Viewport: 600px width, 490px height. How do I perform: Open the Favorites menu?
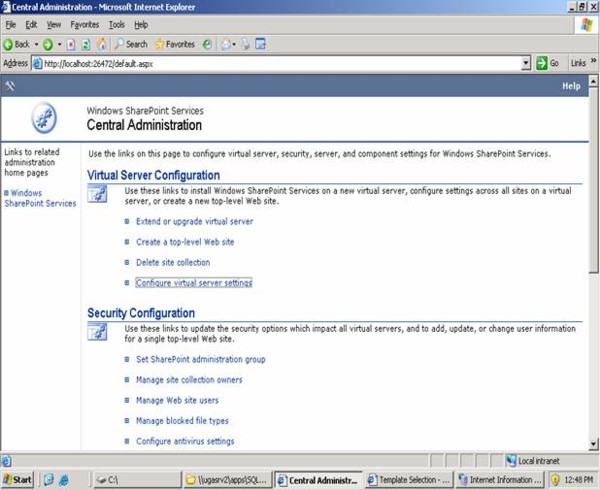(x=85, y=25)
